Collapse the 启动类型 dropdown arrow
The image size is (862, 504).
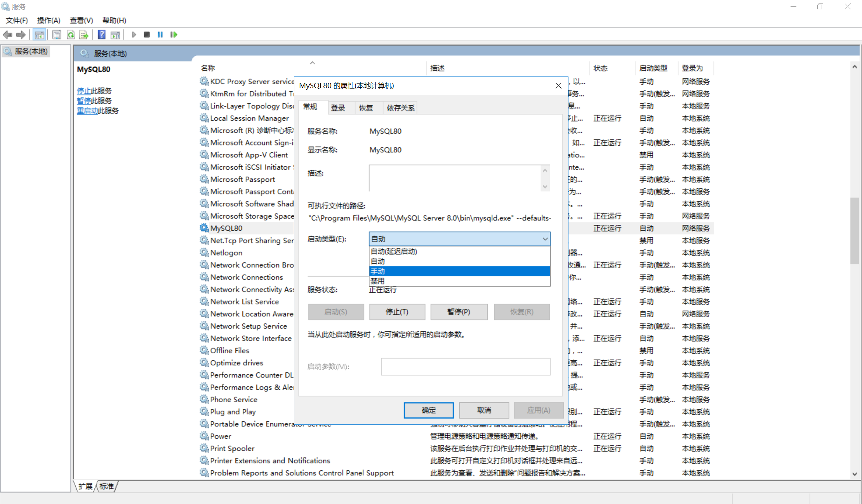(x=545, y=239)
